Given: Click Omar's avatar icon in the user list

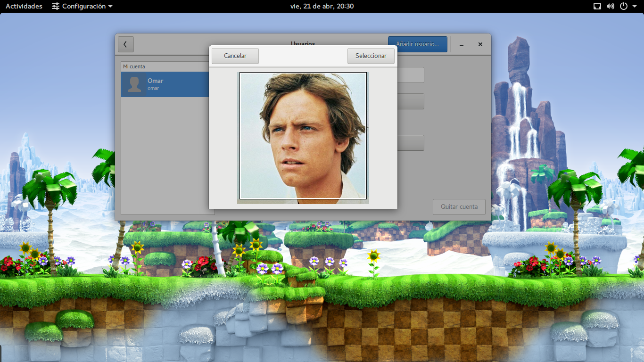Looking at the screenshot, I should [x=135, y=84].
